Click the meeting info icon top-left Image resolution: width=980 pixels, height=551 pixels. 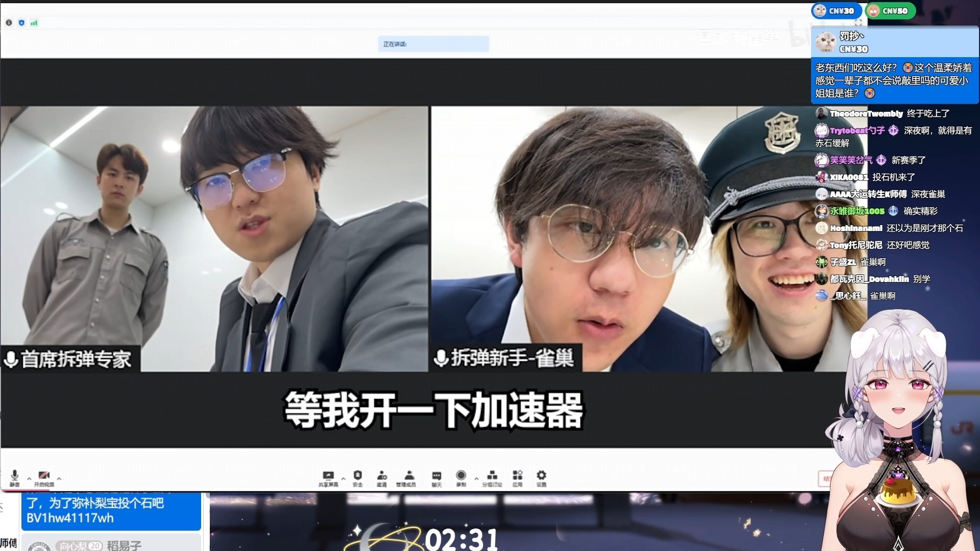(x=9, y=22)
